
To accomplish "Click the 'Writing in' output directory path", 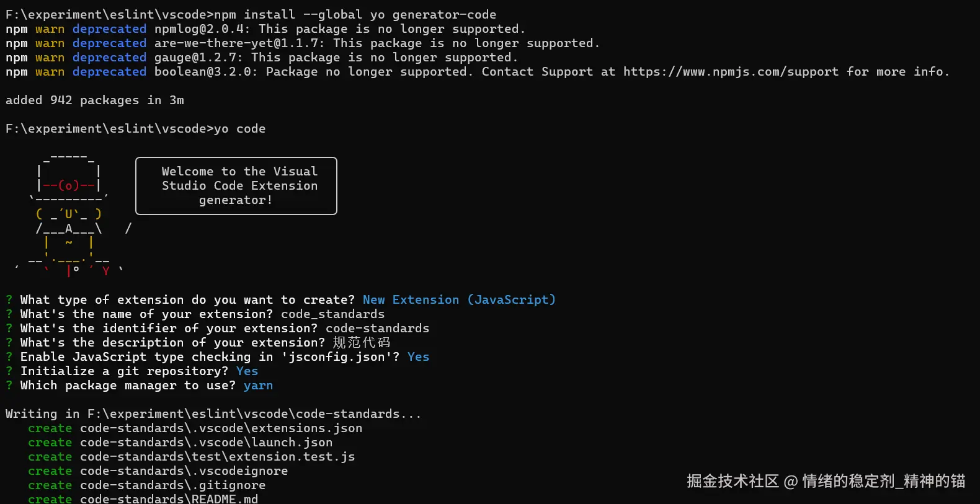I will point(253,414).
